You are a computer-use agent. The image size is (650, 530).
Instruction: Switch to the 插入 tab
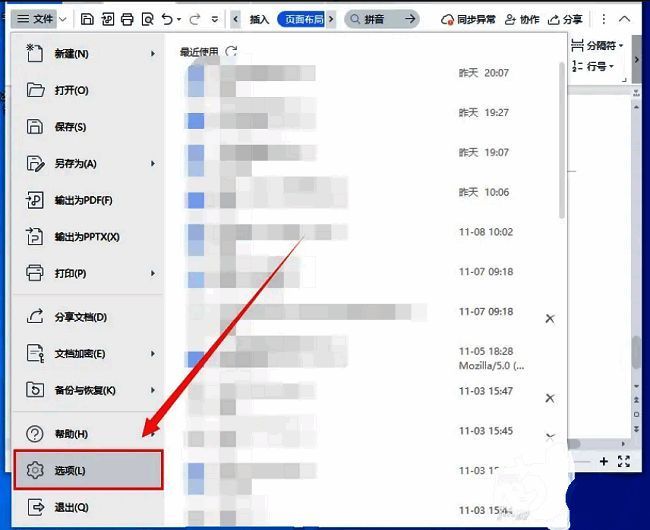(260, 19)
